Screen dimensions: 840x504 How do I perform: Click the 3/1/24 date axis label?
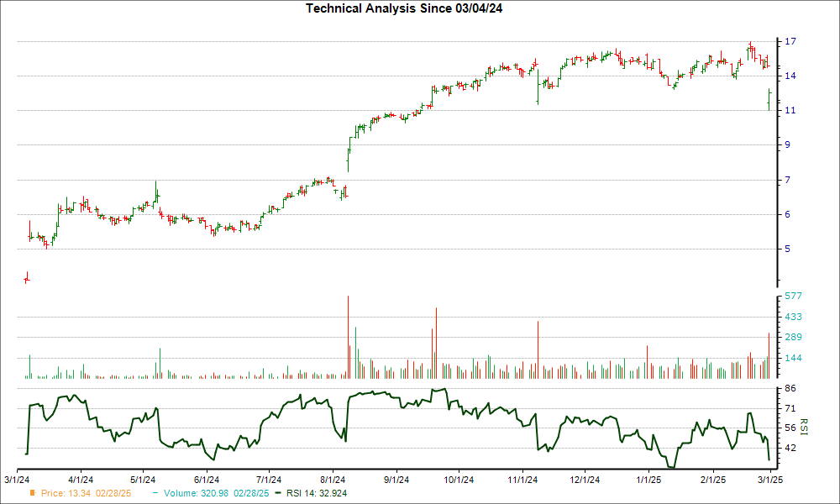point(17,480)
